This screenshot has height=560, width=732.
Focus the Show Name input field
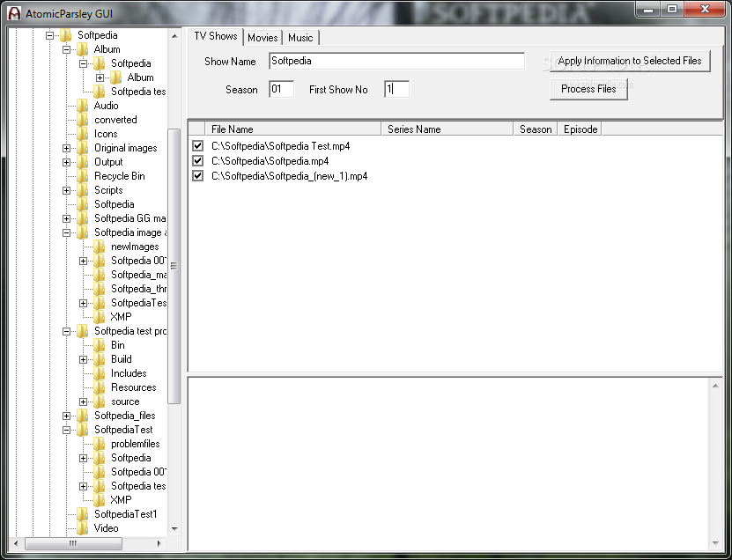coord(396,61)
